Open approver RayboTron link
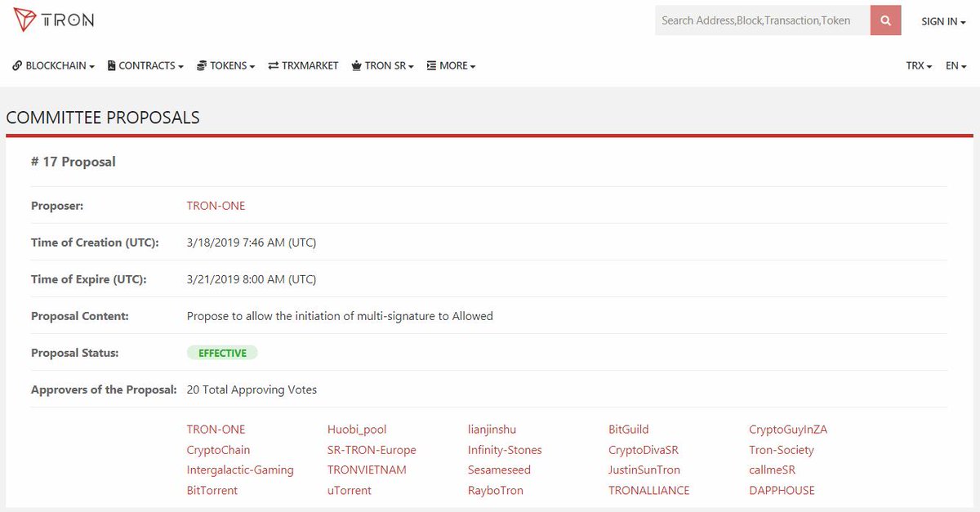The image size is (980, 512). pyautogui.click(x=496, y=491)
